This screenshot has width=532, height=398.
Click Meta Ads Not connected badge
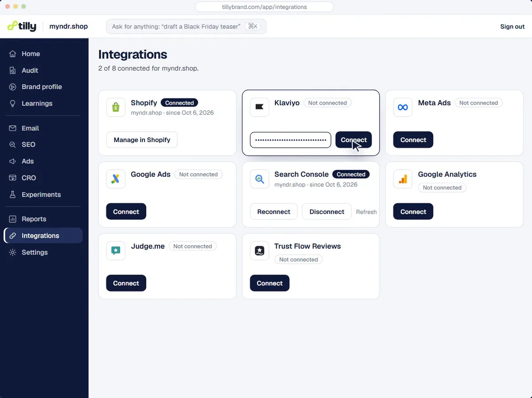click(479, 103)
